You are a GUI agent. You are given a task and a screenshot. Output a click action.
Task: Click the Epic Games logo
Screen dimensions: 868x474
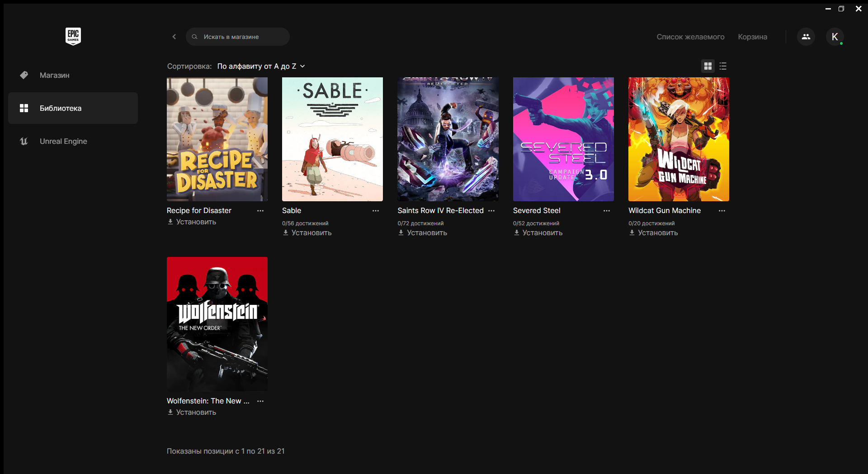tap(73, 36)
